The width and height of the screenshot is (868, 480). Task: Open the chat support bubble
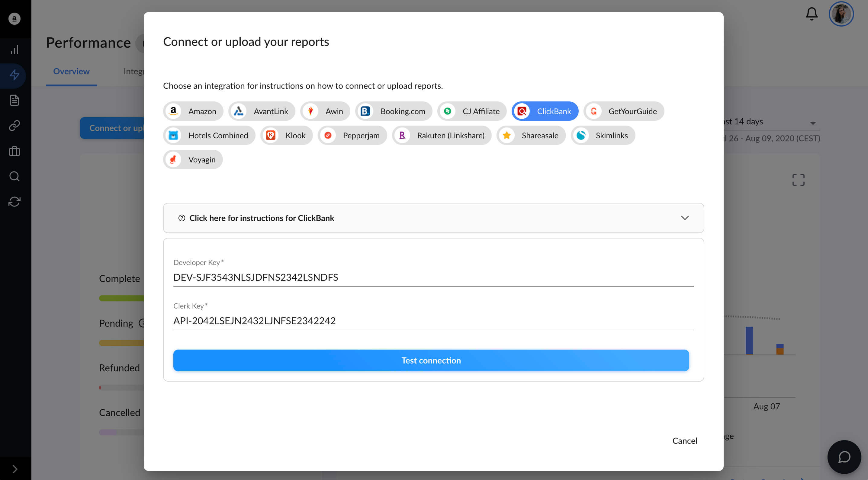click(844, 457)
